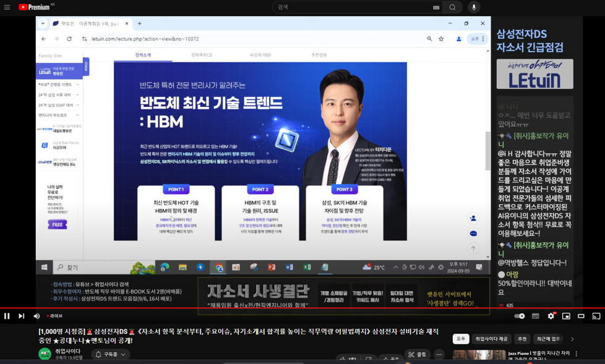Open player settings gear

[551, 316]
